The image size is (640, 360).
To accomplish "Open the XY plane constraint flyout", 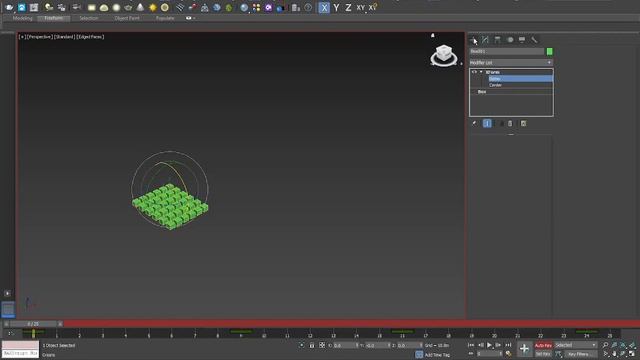I will coord(361,7).
